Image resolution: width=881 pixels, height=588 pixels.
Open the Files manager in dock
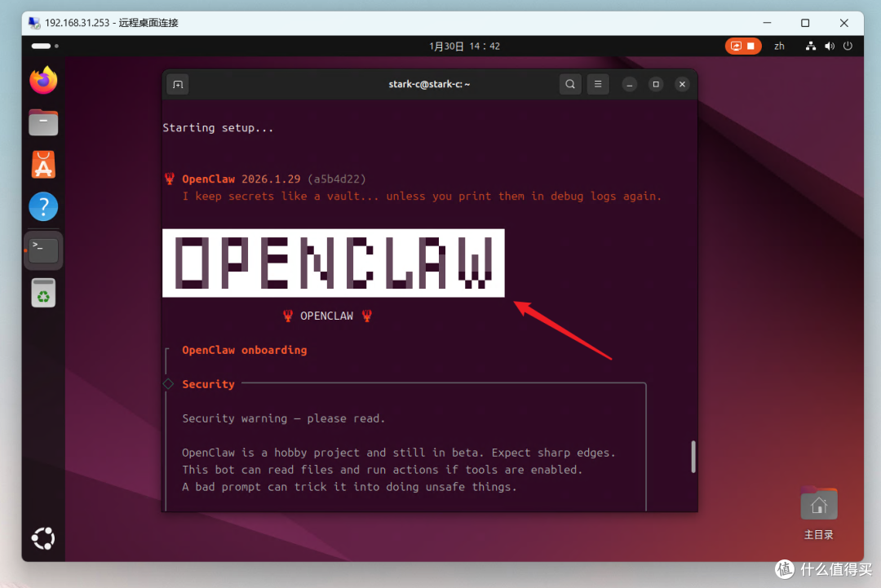43,122
